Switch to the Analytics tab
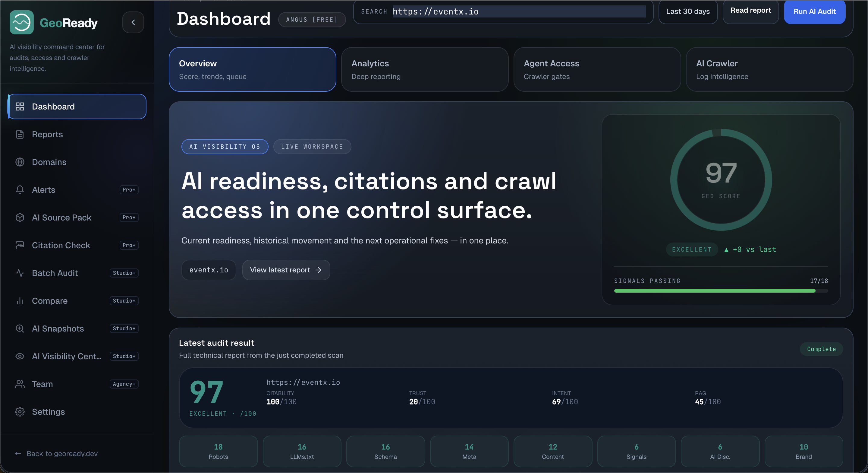Viewport: 868px width, 473px height. 425,69
